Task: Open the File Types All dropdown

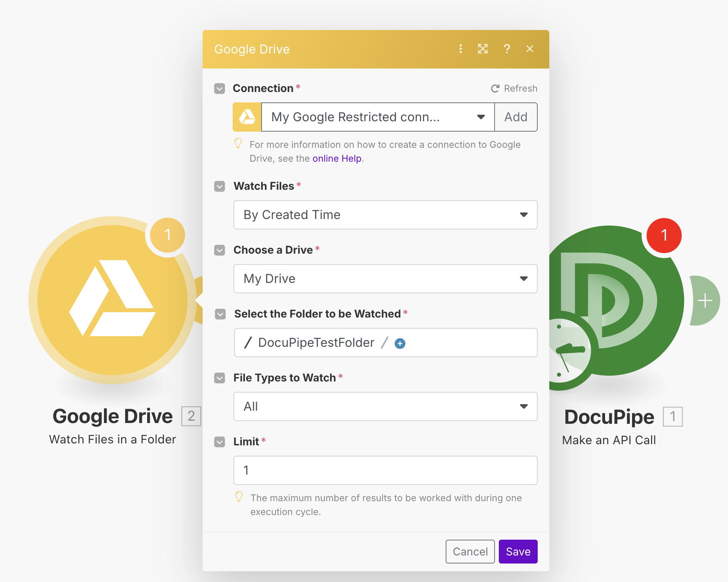Action: coord(386,406)
